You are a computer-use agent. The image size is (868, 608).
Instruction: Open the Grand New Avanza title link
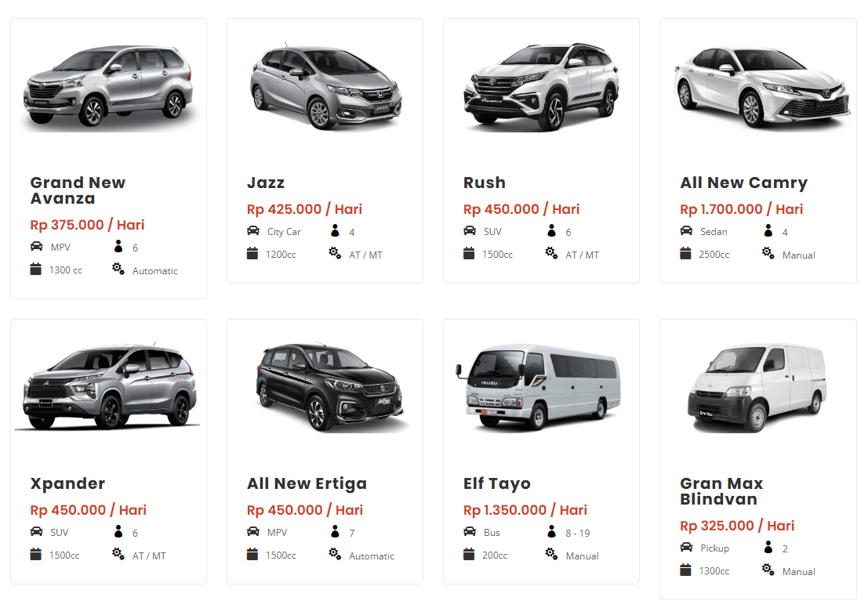point(78,190)
